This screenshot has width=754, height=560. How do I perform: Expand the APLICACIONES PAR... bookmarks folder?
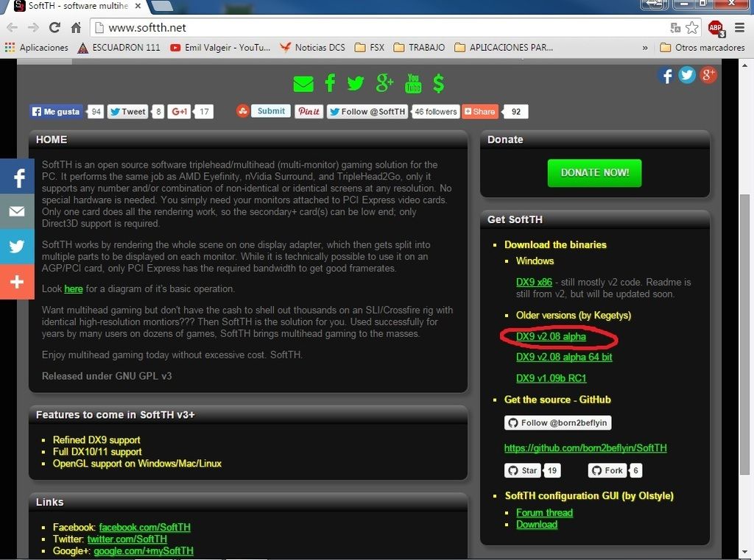coord(504,48)
